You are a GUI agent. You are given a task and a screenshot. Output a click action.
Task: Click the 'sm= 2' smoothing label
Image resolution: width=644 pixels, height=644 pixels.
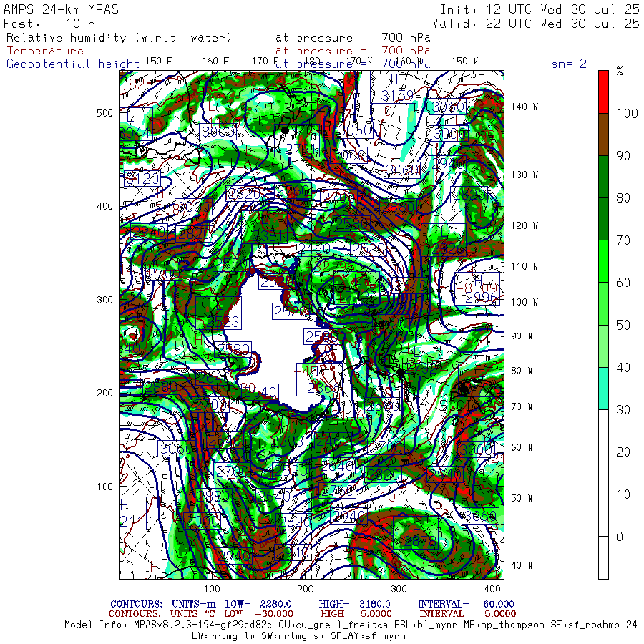tap(569, 64)
